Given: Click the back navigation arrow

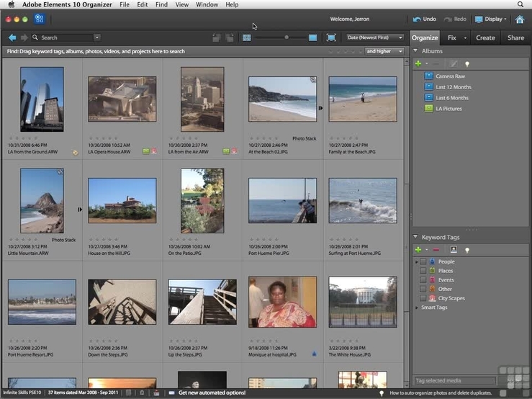Looking at the screenshot, I should [12, 37].
